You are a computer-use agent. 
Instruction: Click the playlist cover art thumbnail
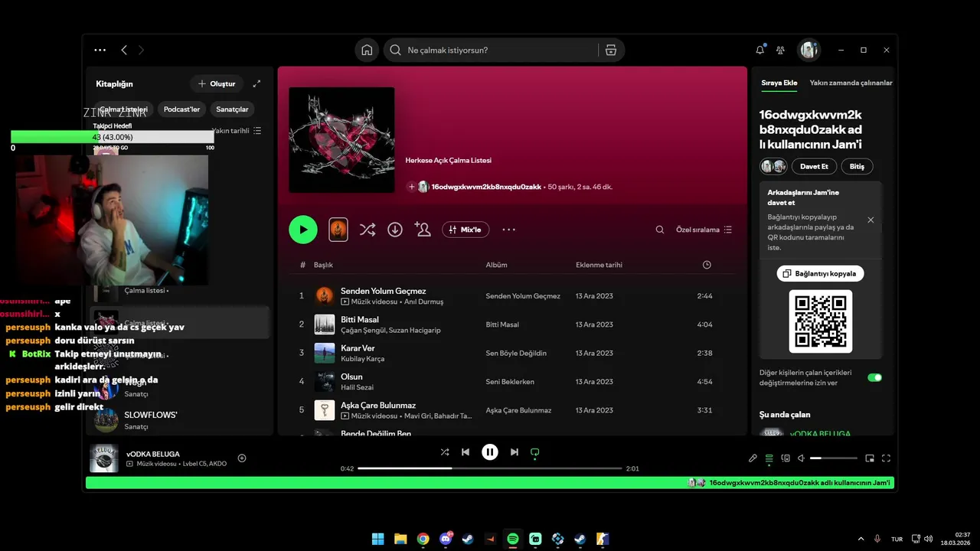pos(341,140)
